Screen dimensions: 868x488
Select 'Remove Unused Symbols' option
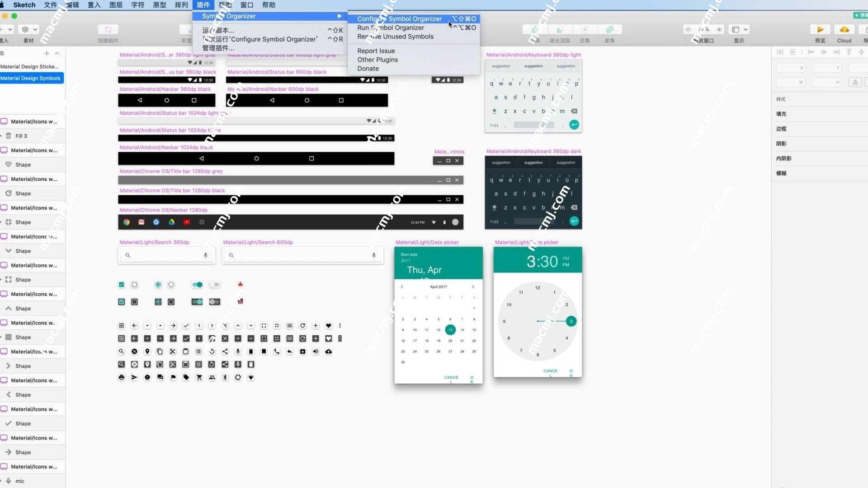[x=395, y=36]
